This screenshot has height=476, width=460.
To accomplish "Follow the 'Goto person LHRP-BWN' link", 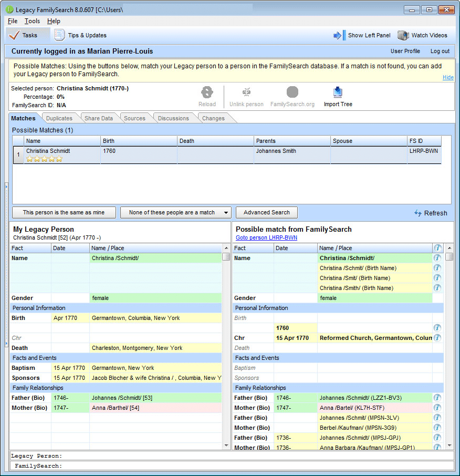I will [x=266, y=237].
